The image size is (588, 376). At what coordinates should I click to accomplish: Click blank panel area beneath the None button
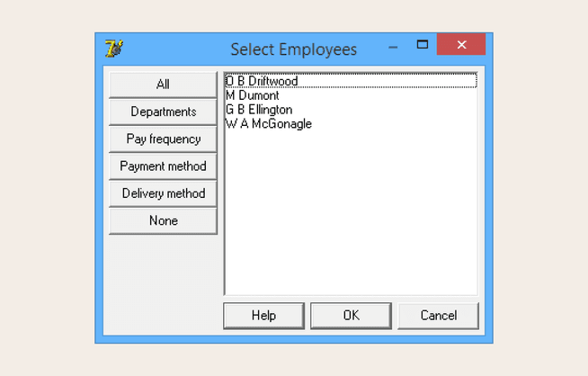pos(163,279)
